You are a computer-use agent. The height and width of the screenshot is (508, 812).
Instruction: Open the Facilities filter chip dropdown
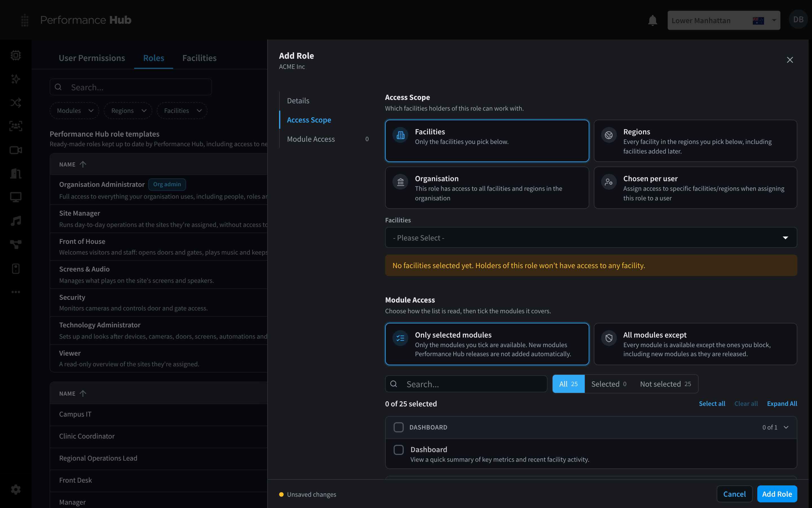pos(182,111)
